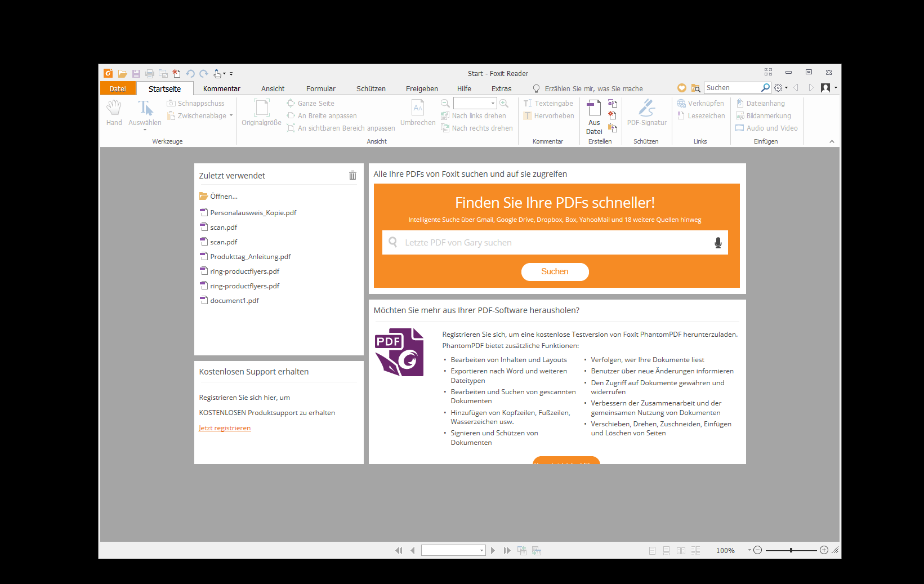The image size is (924, 584).
Task: Open the Zwischenablage dropdown arrow
Action: click(231, 116)
